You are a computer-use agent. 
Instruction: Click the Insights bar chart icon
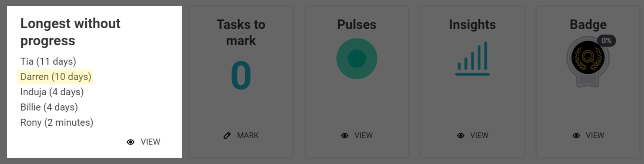click(x=472, y=59)
